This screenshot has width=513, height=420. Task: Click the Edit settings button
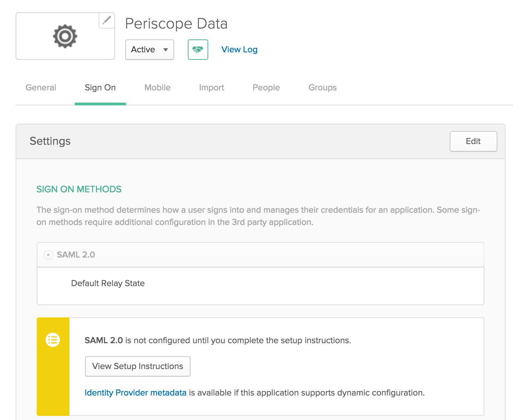click(474, 141)
